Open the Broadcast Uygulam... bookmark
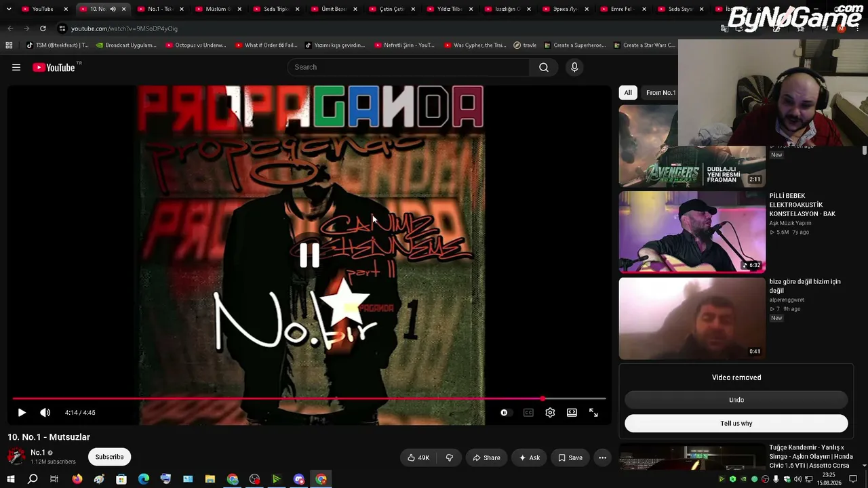The width and height of the screenshot is (868, 488). [x=127, y=45]
